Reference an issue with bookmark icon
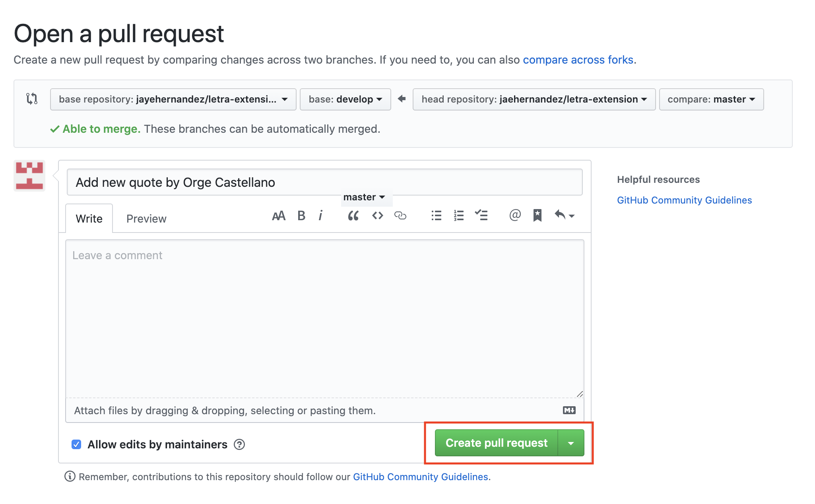 click(x=538, y=215)
